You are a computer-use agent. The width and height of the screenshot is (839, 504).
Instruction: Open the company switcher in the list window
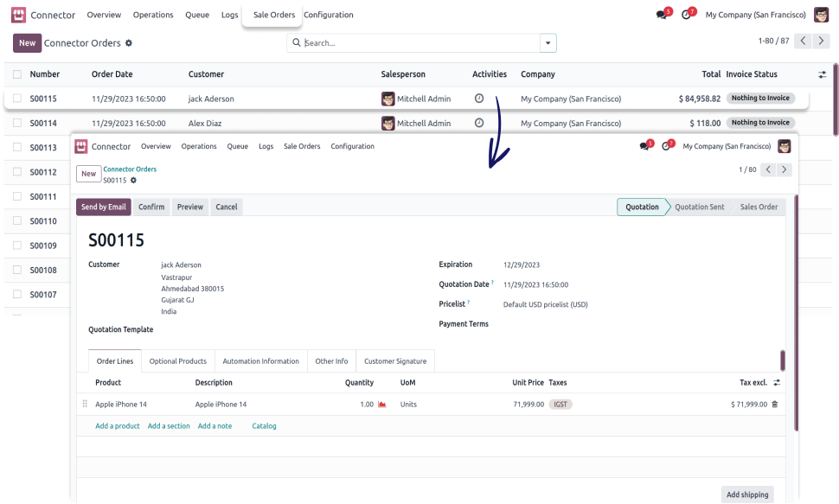coord(755,15)
